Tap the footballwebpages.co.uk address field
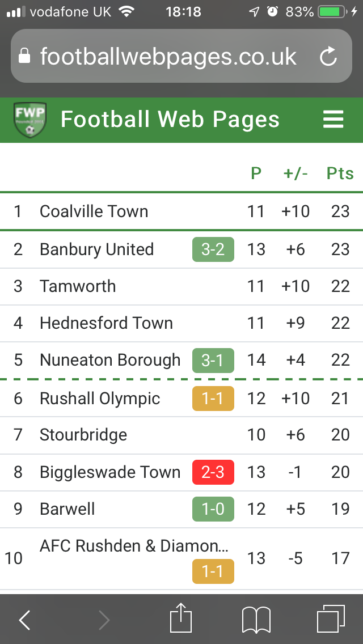Image resolution: width=363 pixels, height=644 pixels. click(x=168, y=56)
